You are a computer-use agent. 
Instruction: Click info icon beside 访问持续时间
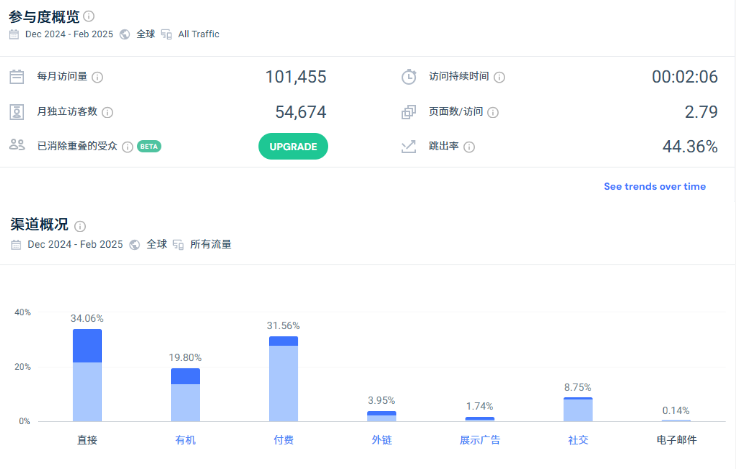[x=499, y=77]
